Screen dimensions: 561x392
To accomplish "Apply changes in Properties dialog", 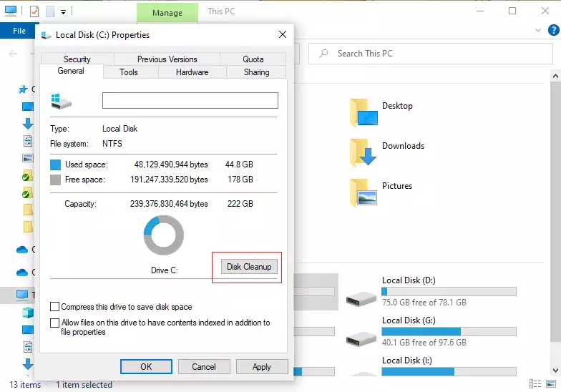I will pyautogui.click(x=262, y=366).
